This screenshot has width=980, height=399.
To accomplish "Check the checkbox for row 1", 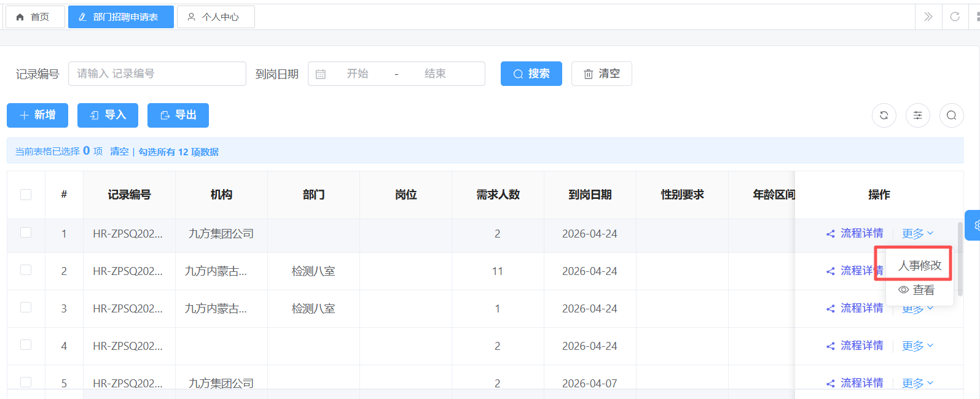I will [x=26, y=233].
